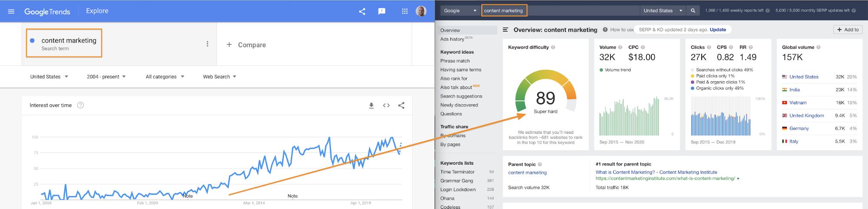Open Newly discovered report

(x=459, y=105)
